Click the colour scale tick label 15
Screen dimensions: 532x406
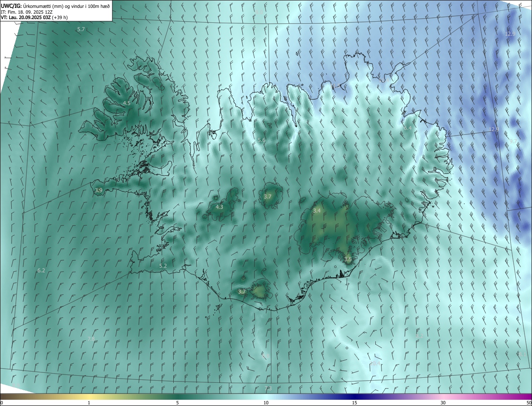click(355, 403)
